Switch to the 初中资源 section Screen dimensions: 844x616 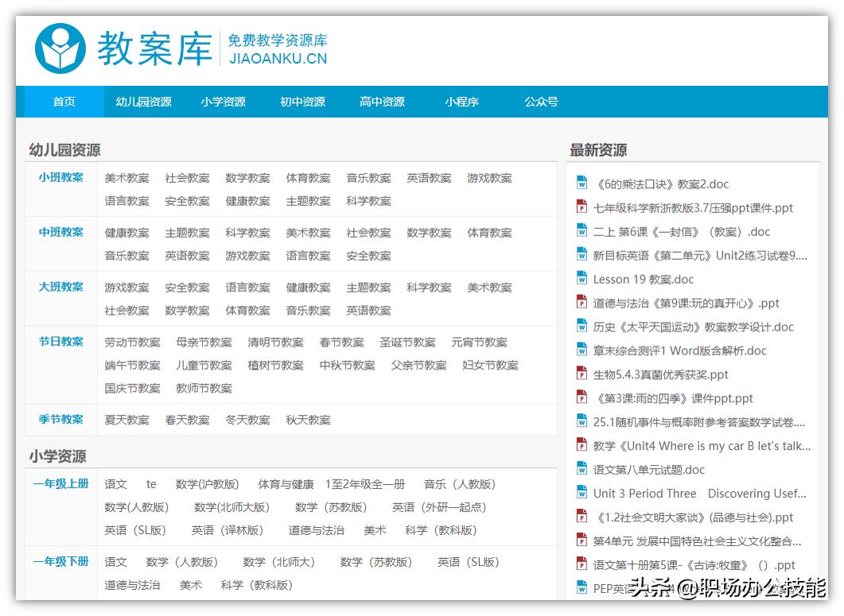point(303,102)
